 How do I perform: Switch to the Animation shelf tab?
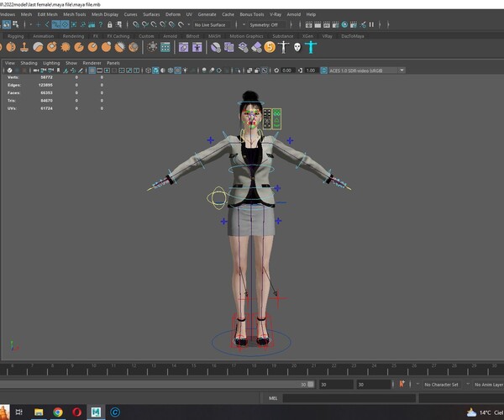(44, 36)
